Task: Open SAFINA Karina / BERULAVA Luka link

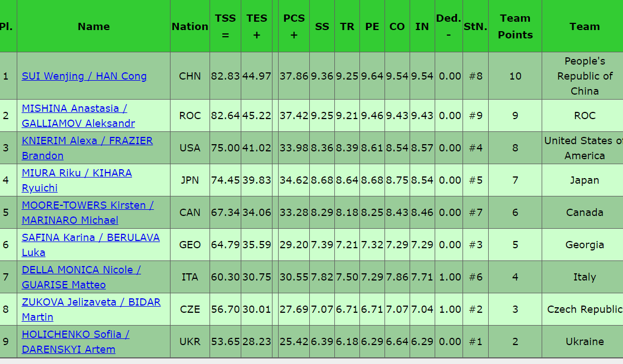Action: pos(90,238)
